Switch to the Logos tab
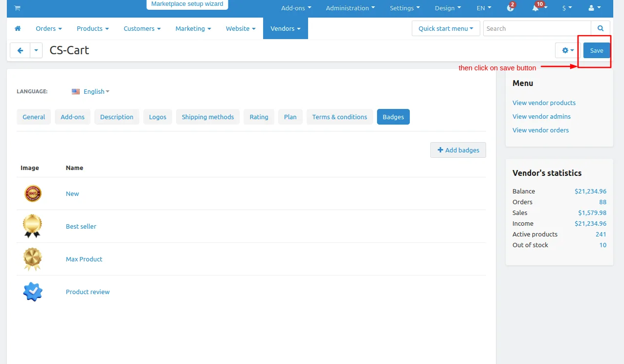Screen dimensions: 624x364 pos(157,117)
